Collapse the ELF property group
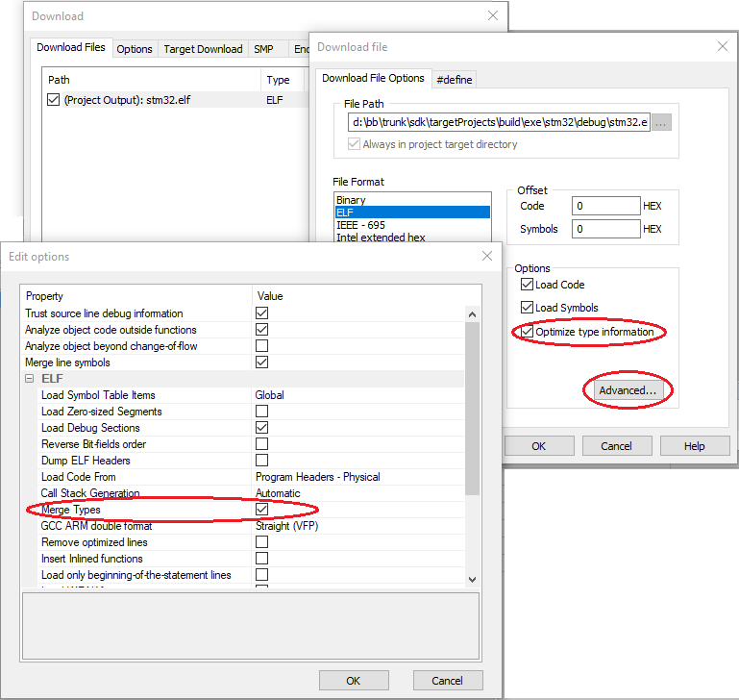 (30, 379)
